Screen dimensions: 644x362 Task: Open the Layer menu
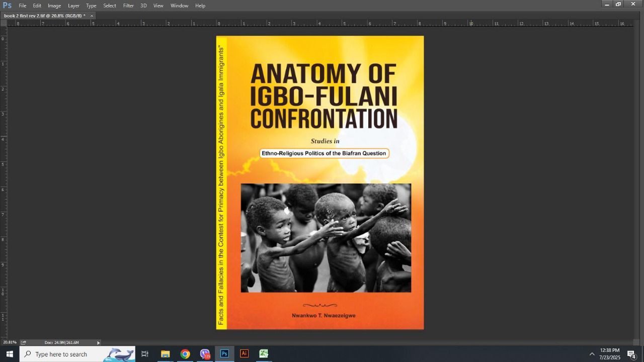73,6
